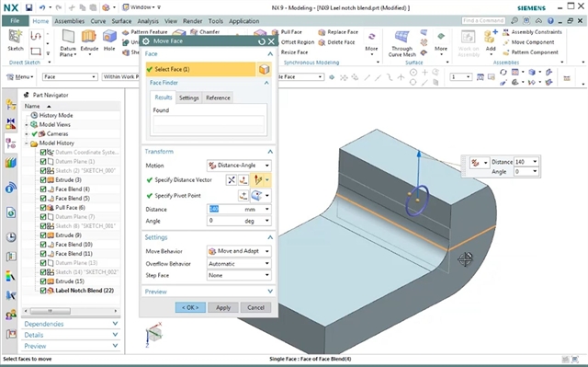Click the Datum Plane tool
The height and width of the screenshot is (367, 588).
coord(68,43)
